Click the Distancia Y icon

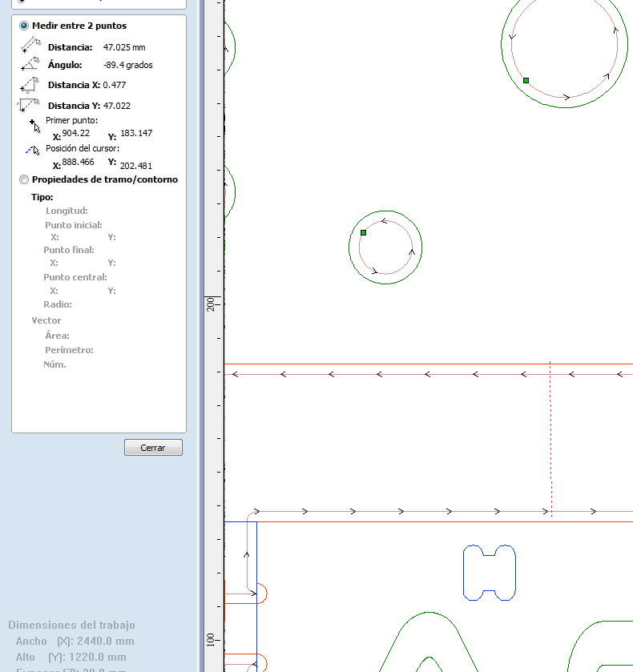(x=28, y=105)
